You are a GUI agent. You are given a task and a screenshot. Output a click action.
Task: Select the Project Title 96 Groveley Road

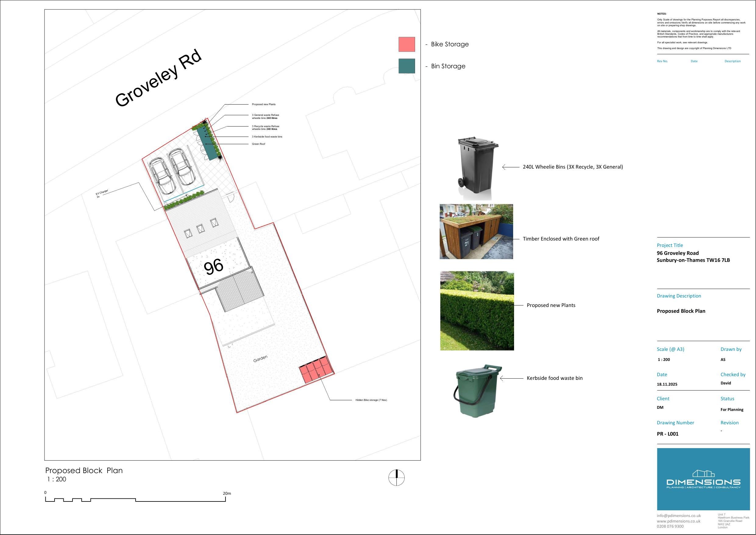click(677, 253)
